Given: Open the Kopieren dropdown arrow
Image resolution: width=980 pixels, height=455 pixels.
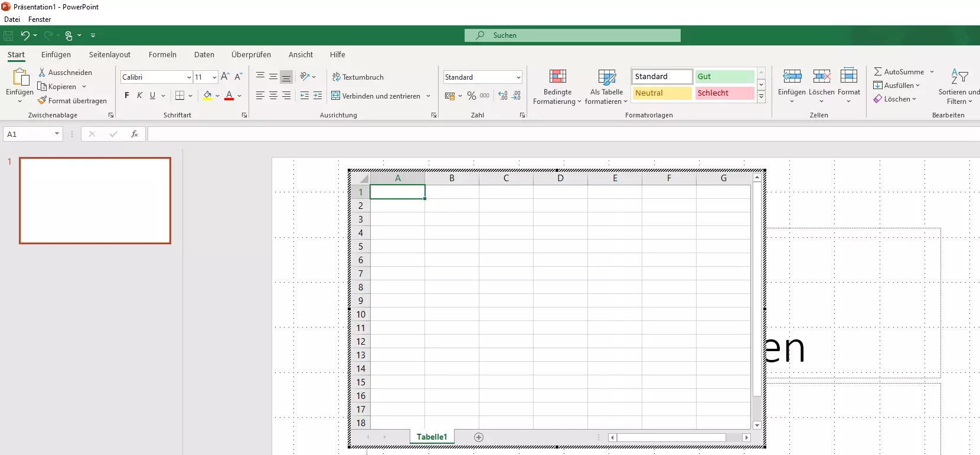Looking at the screenshot, I should tap(84, 87).
